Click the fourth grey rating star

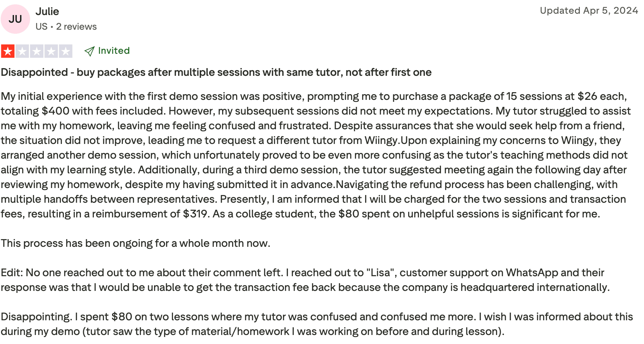51,51
